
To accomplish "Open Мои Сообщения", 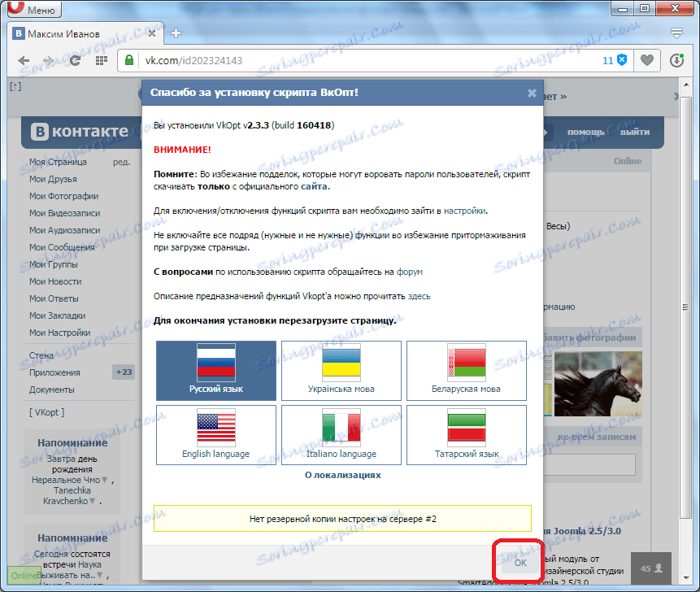I will (62, 247).
